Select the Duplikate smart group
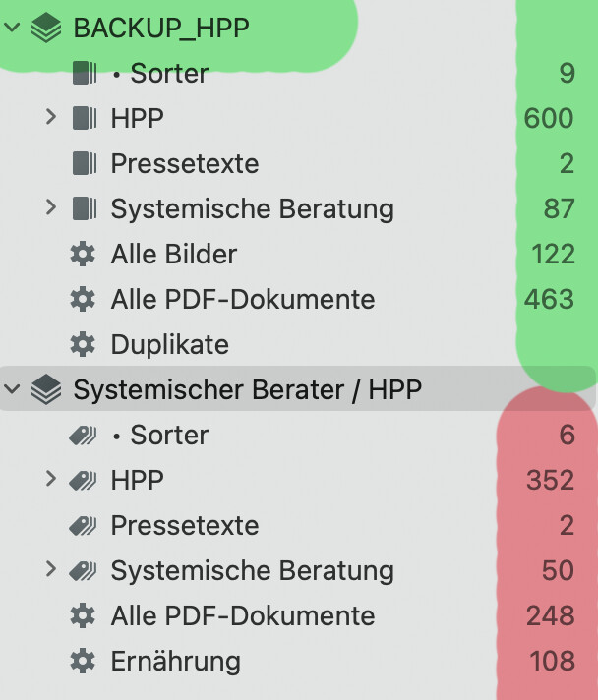The width and height of the screenshot is (598, 700). pyautogui.click(x=169, y=345)
